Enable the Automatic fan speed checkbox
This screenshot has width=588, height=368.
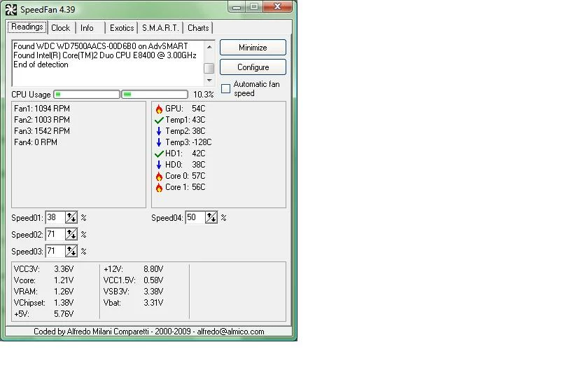tap(225, 88)
